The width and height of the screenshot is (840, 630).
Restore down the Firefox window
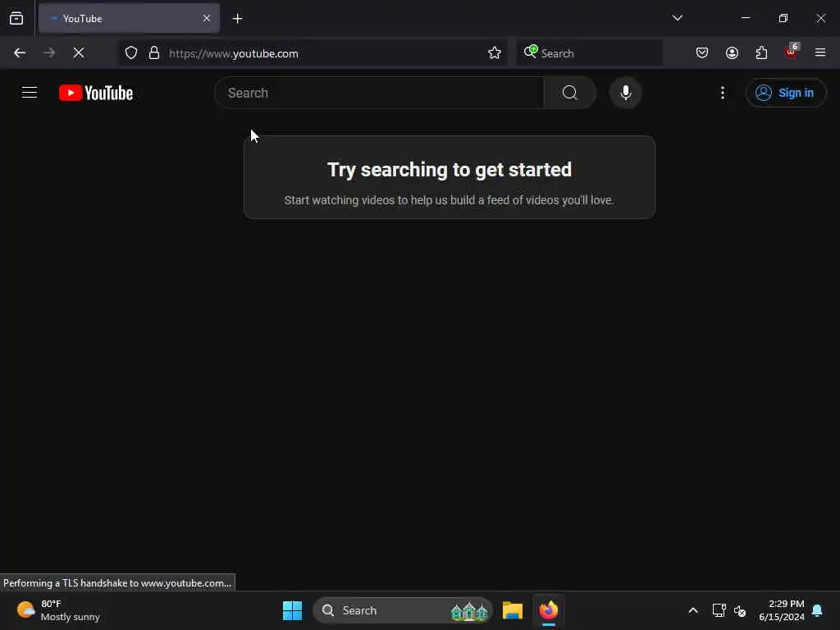click(783, 18)
